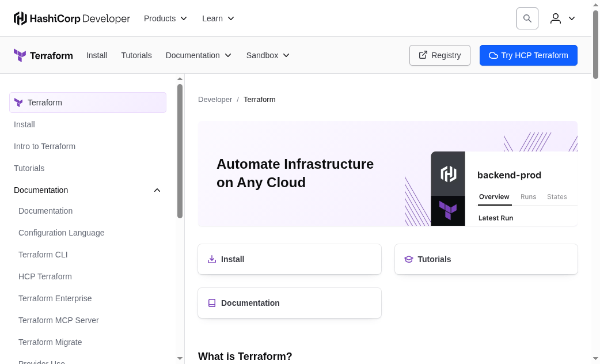This screenshot has width=600, height=364.
Task: Open the Tutorials card
Action: (x=486, y=259)
